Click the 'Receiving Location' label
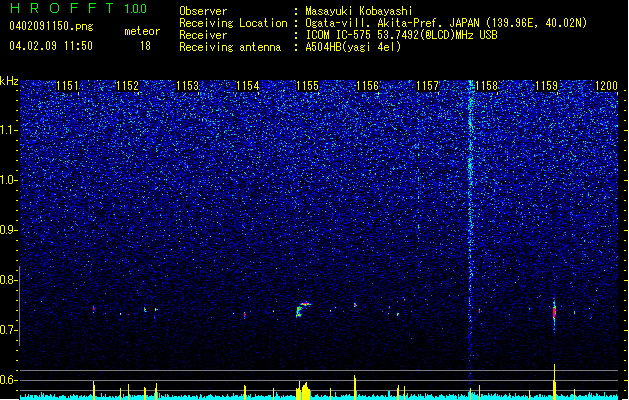This screenshot has height=400, width=629. 233,23
